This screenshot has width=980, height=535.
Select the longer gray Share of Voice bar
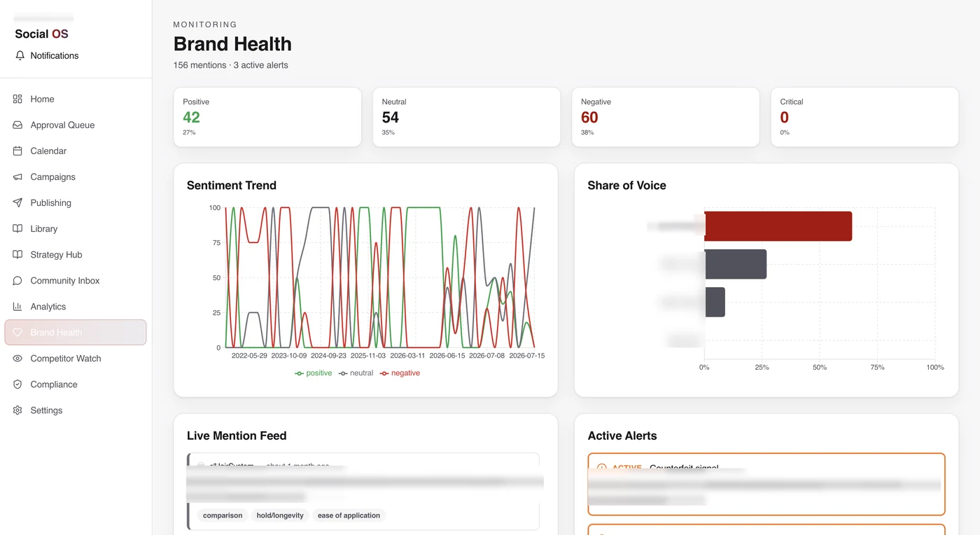coord(736,264)
